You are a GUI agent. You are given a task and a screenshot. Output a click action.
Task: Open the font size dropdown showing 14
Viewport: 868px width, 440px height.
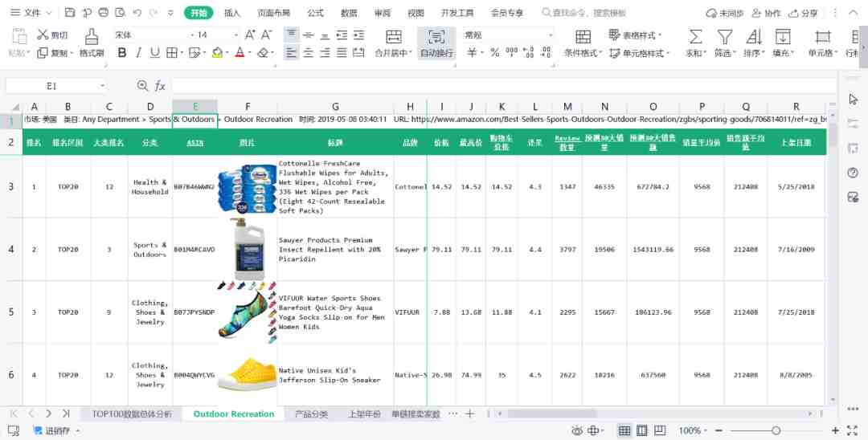(235, 35)
